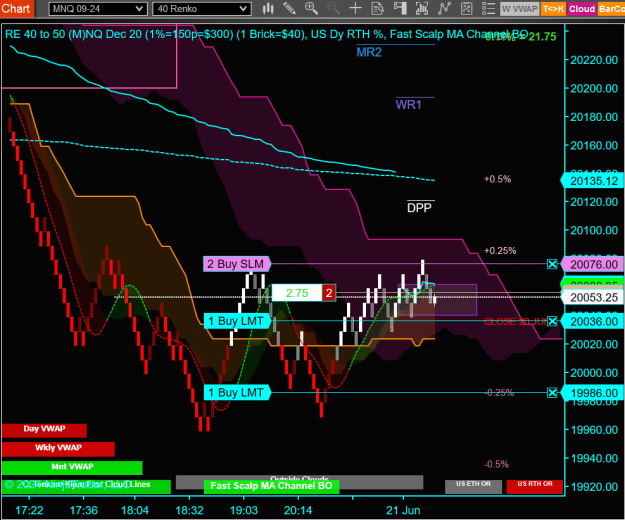Click the CLOSE 20 JUN label

[516, 322]
